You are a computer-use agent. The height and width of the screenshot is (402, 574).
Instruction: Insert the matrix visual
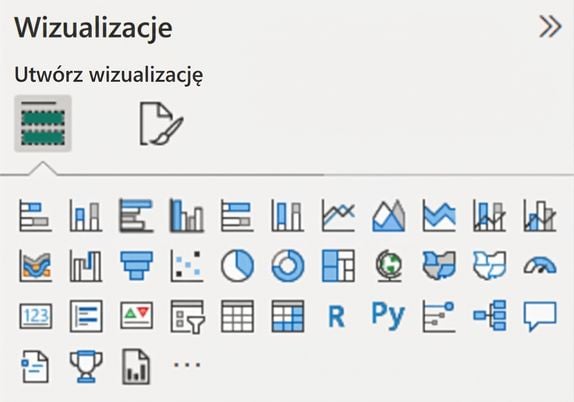pyautogui.click(x=288, y=316)
